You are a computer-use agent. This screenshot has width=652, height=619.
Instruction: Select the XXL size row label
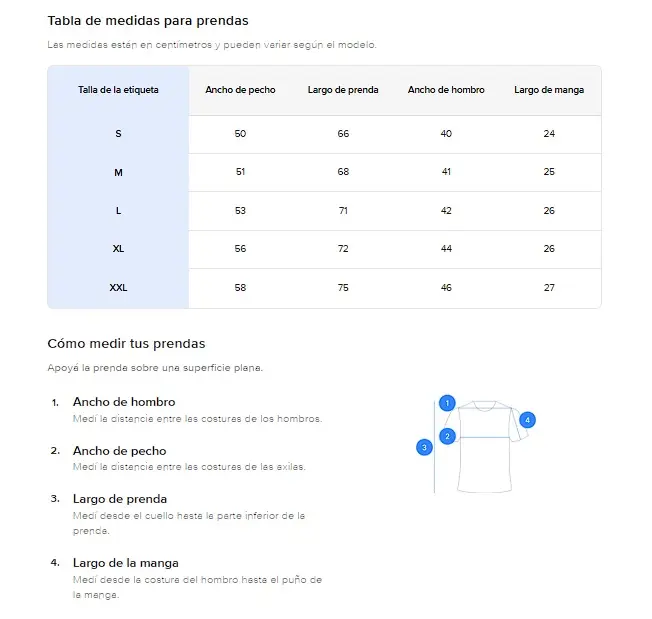tap(118, 288)
